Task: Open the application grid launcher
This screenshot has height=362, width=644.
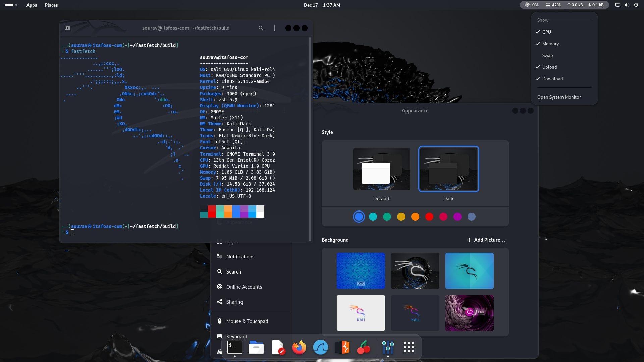Action: point(409,348)
